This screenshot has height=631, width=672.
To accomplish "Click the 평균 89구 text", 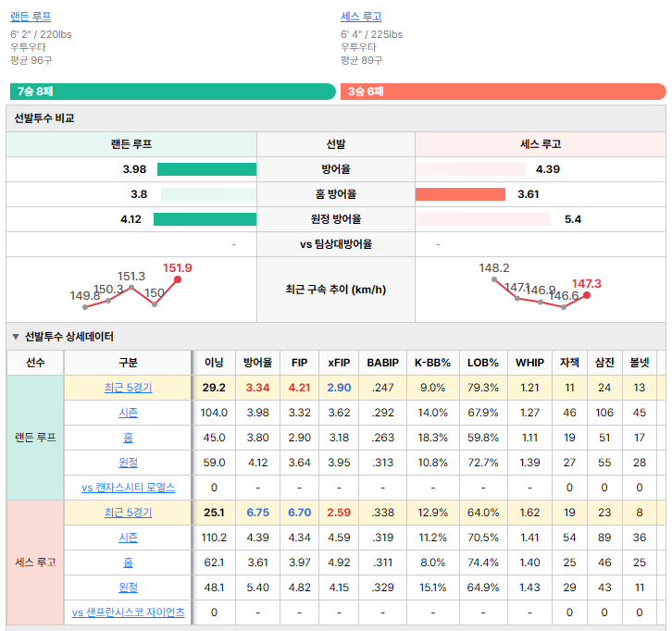I will pyautogui.click(x=361, y=60).
